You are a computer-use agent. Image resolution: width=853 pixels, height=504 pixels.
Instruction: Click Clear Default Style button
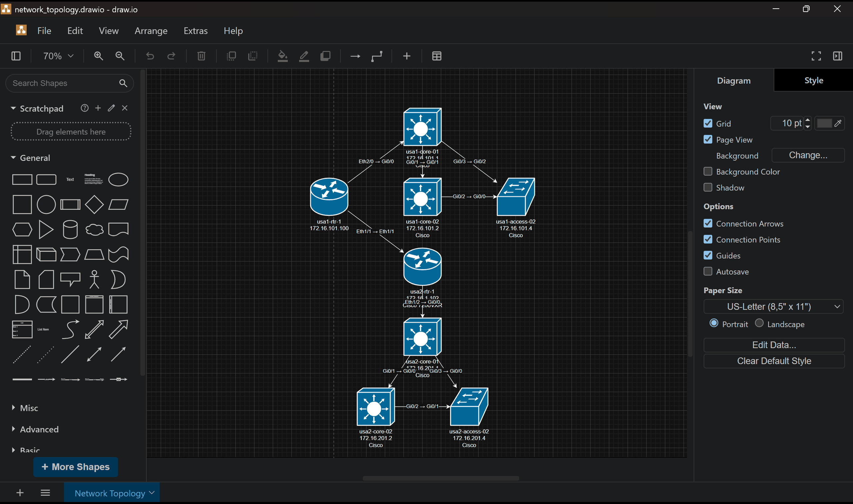(x=774, y=361)
